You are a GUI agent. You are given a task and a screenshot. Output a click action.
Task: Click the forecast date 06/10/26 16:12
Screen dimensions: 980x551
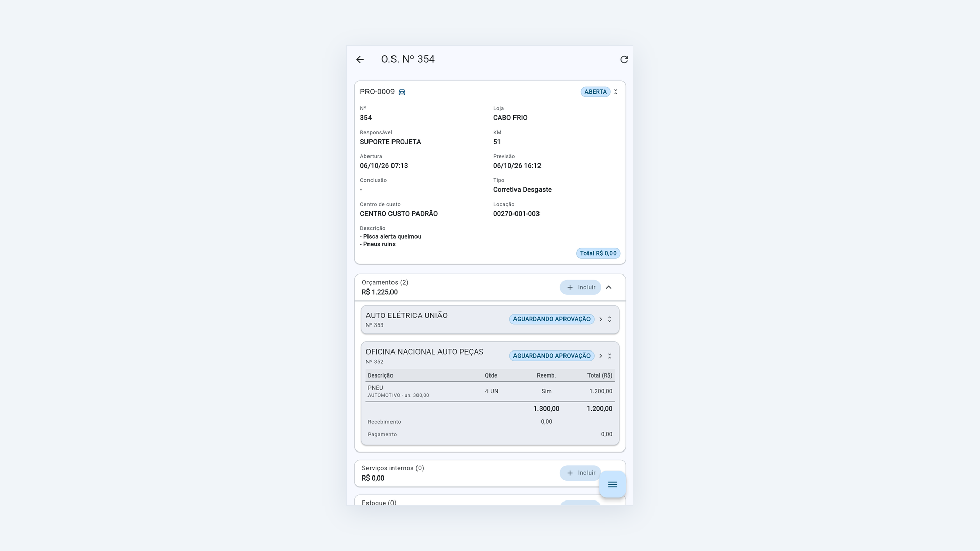pyautogui.click(x=517, y=166)
